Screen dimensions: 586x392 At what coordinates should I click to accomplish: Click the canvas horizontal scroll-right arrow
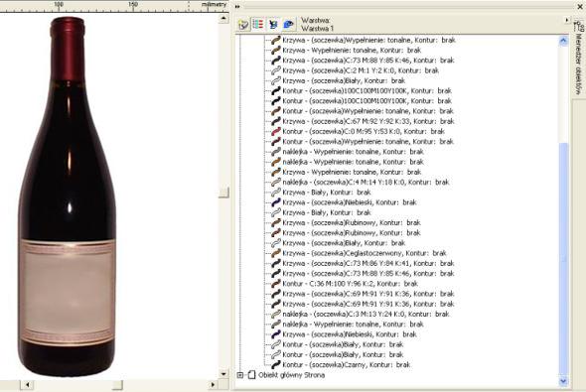click(x=213, y=384)
